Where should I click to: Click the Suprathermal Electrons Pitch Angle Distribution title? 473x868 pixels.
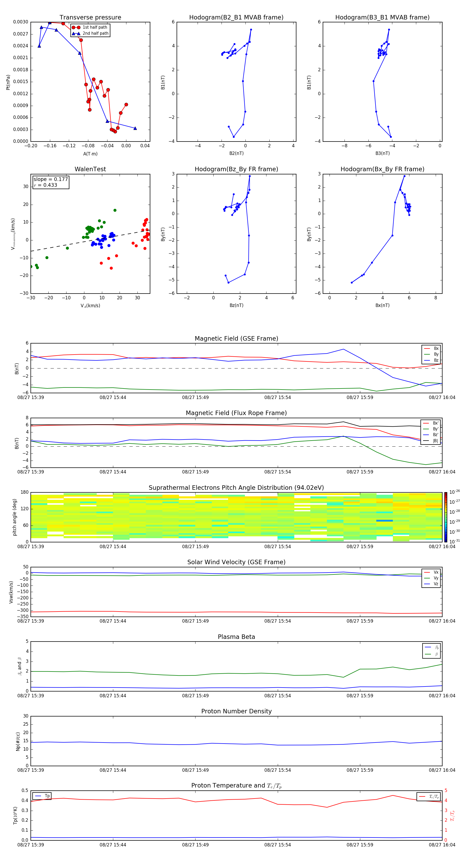pos(236,488)
